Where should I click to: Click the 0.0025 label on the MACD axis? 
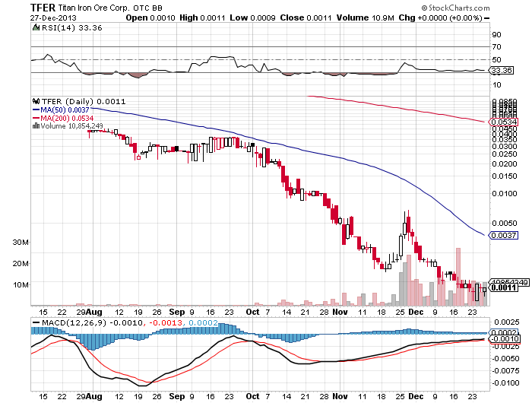point(507,322)
